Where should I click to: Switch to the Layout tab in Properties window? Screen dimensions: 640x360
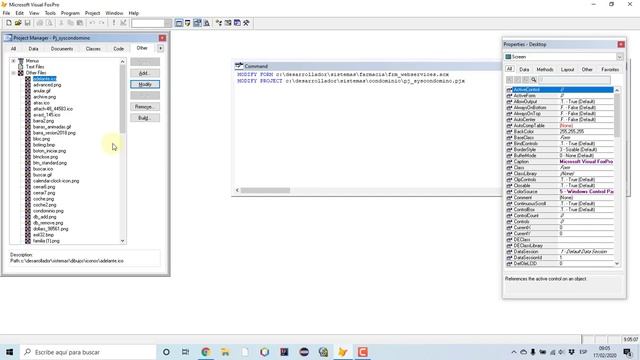[567, 69]
